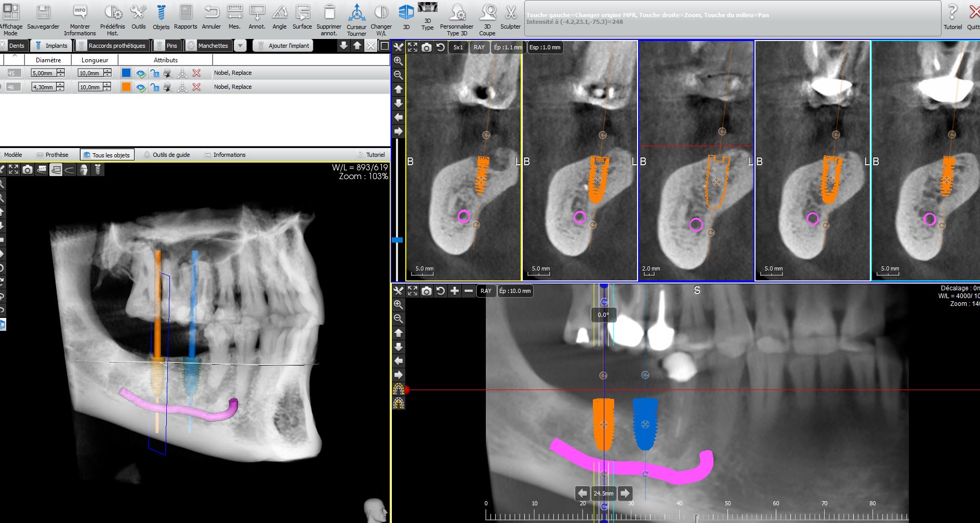Delete implant 46 with red X

point(196,87)
